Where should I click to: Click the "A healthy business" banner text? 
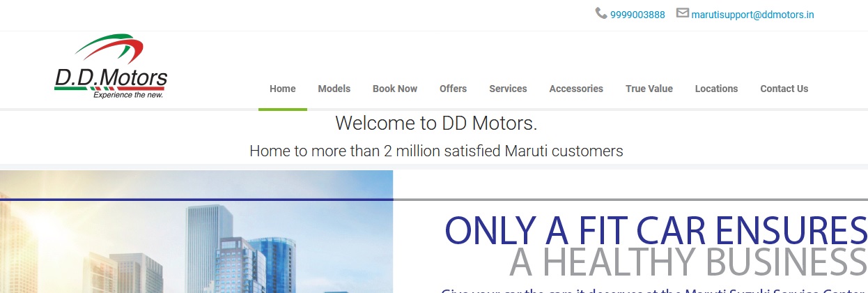[x=688, y=262]
